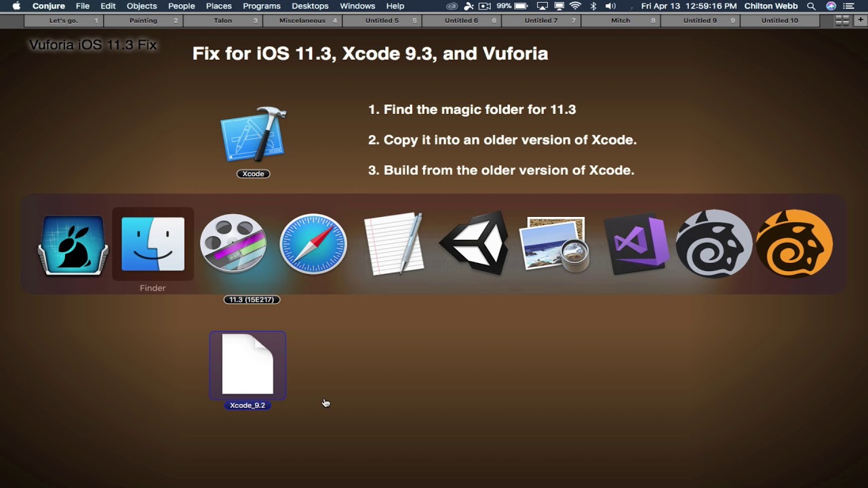Open the Apple menu
868x488 pixels.
[x=16, y=6]
